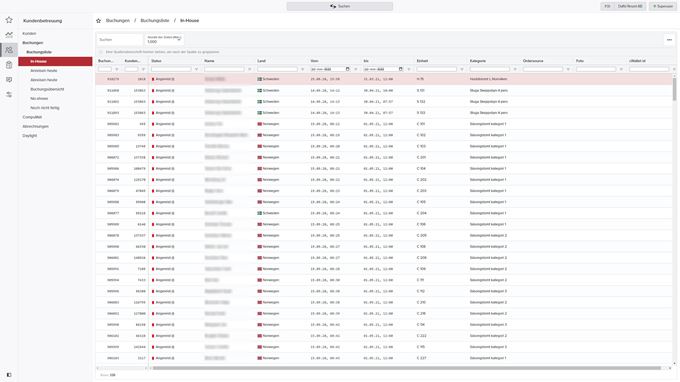The width and height of the screenshot is (680, 382).
Task: Open the clipboard icon in left rail
Action: click(9, 65)
